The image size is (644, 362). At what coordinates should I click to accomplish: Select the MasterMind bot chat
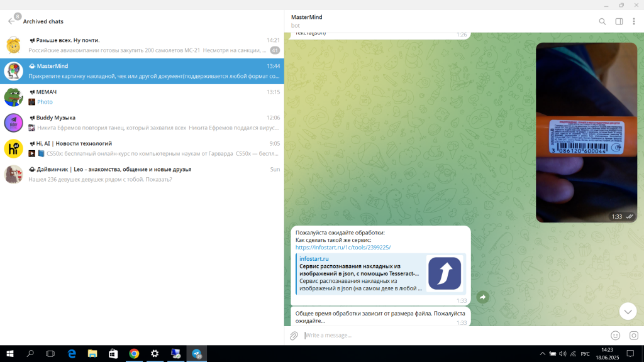142,71
